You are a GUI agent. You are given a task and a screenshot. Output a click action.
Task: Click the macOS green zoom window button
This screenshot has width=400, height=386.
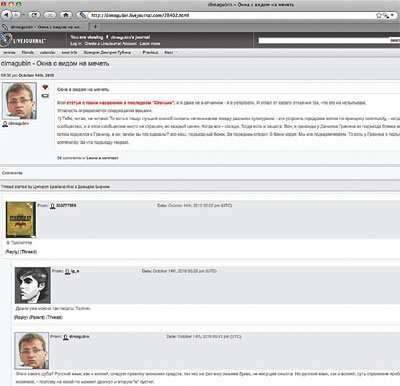[19, 4]
